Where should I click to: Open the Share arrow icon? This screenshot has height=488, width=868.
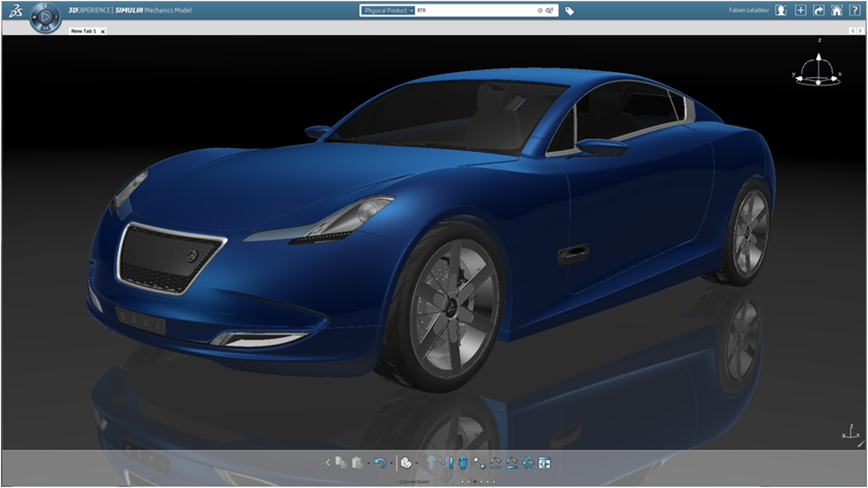click(x=819, y=11)
